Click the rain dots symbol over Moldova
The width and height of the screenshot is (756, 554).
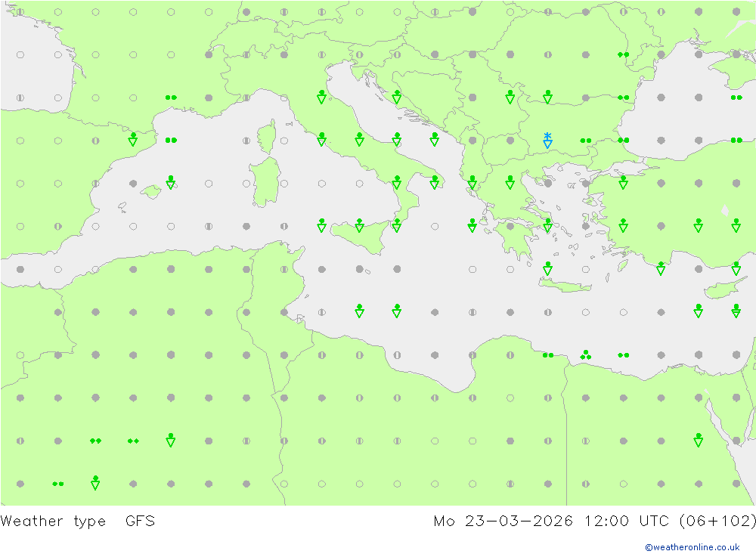[x=623, y=54]
